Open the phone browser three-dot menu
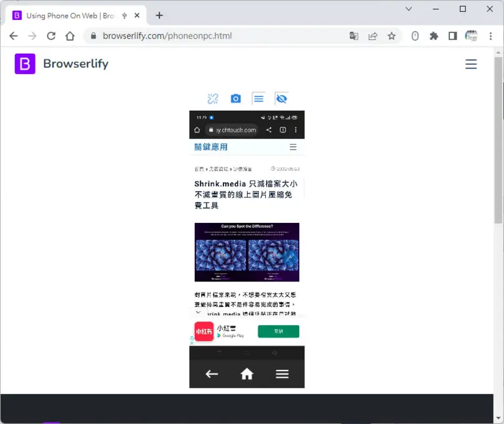 pos(296,130)
